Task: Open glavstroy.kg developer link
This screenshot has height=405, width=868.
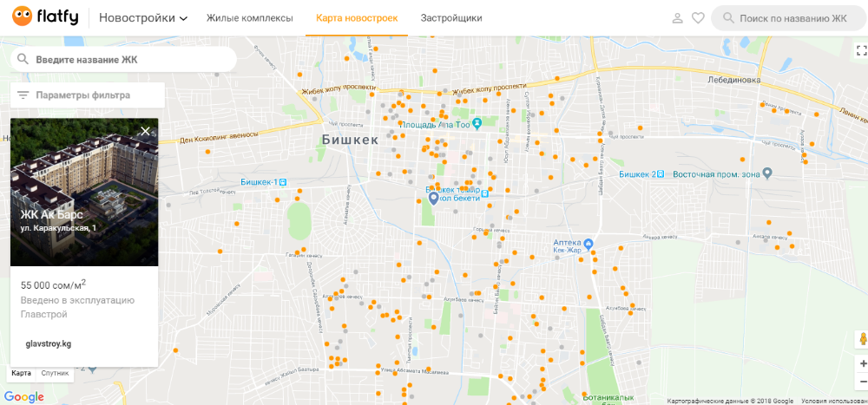Action: (49, 343)
